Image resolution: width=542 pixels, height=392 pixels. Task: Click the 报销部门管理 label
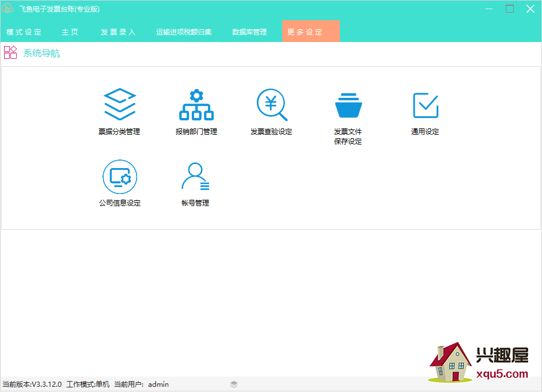(x=196, y=132)
